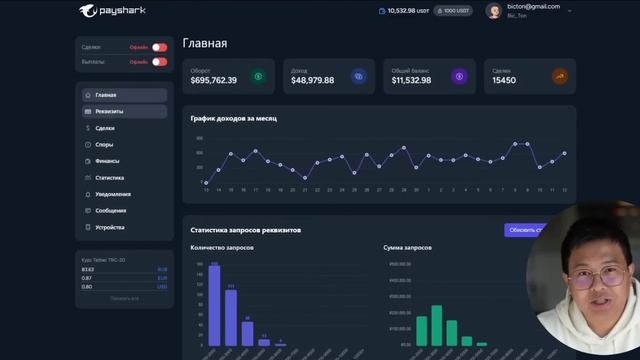Click the Главная page heading
This screenshot has width=640, height=360.
(x=205, y=43)
